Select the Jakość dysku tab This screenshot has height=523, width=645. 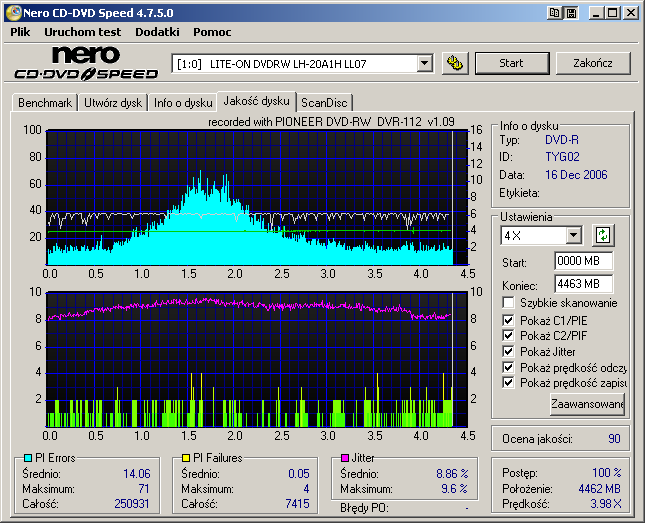tap(256, 101)
